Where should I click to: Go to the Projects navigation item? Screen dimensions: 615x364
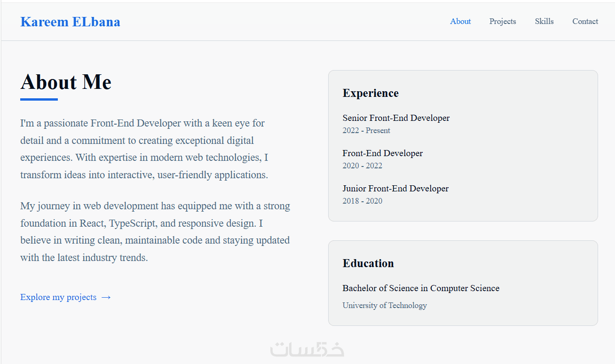[x=502, y=21]
